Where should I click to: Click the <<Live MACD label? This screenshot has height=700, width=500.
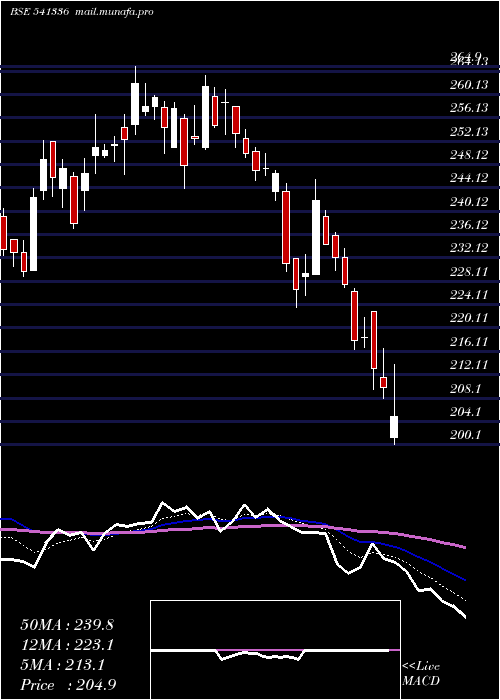tap(421, 674)
